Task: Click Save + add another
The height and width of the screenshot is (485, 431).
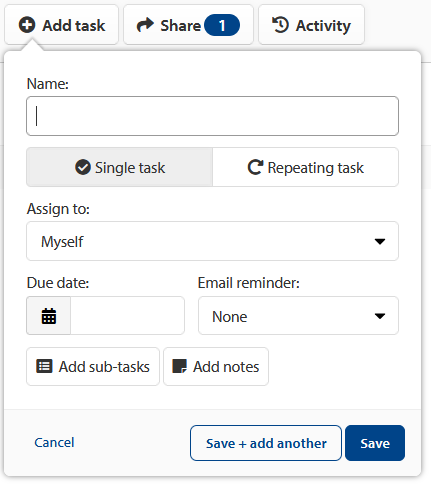Action: (266, 443)
